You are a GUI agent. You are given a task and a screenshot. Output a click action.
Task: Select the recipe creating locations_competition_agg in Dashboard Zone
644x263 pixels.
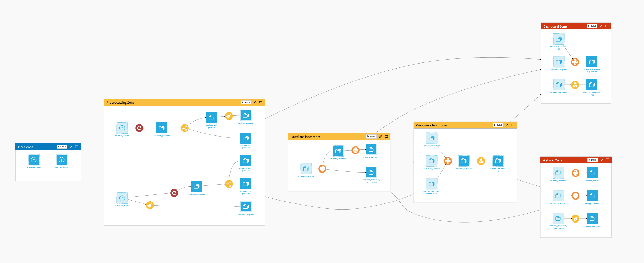pos(575,85)
